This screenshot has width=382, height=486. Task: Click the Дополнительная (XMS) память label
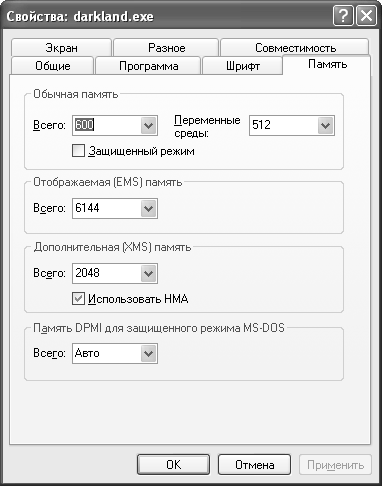(112, 247)
